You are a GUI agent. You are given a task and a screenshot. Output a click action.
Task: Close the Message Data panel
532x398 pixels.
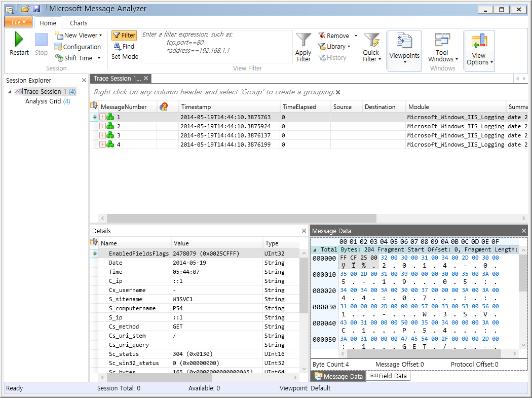[x=524, y=231]
